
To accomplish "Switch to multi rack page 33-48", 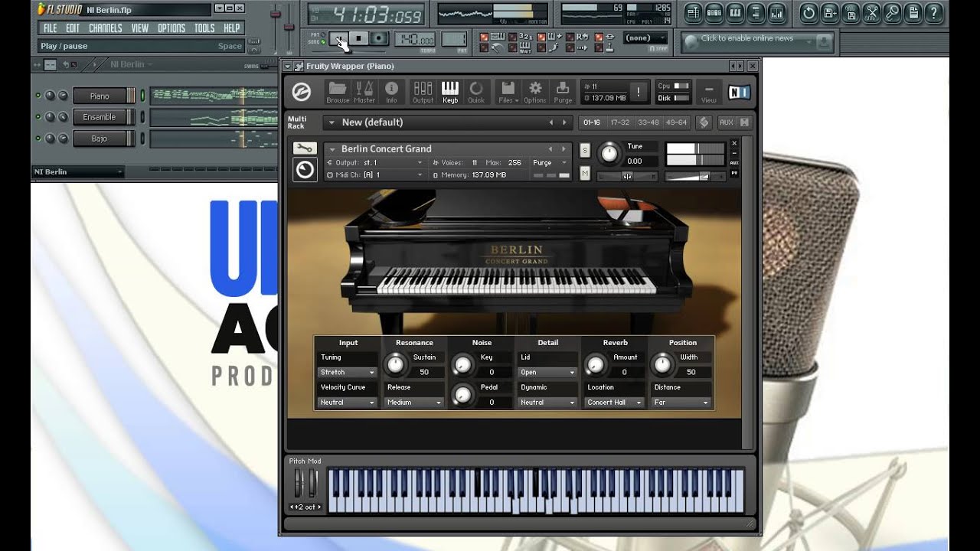I will 648,122.
